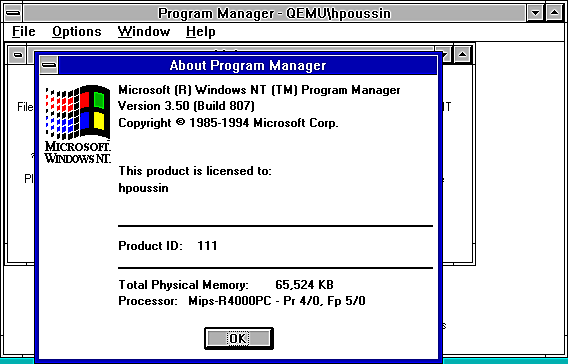Screen dimensions: 568x364
Task: Click the licensed user name hpoussin
Action: pyautogui.click(x=143, y=188)
